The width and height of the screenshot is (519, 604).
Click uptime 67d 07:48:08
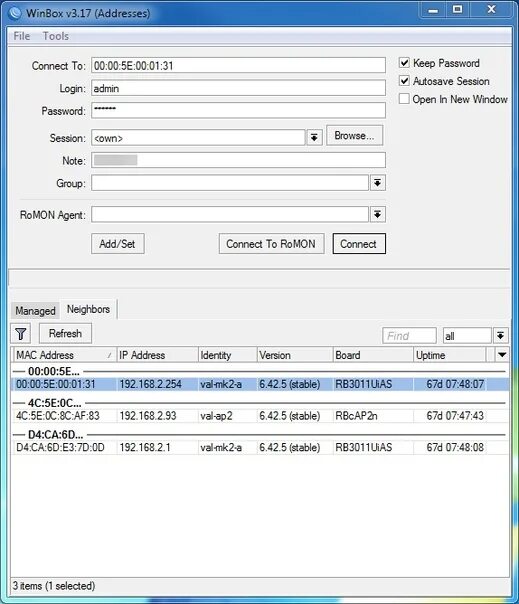click(455, 447)
